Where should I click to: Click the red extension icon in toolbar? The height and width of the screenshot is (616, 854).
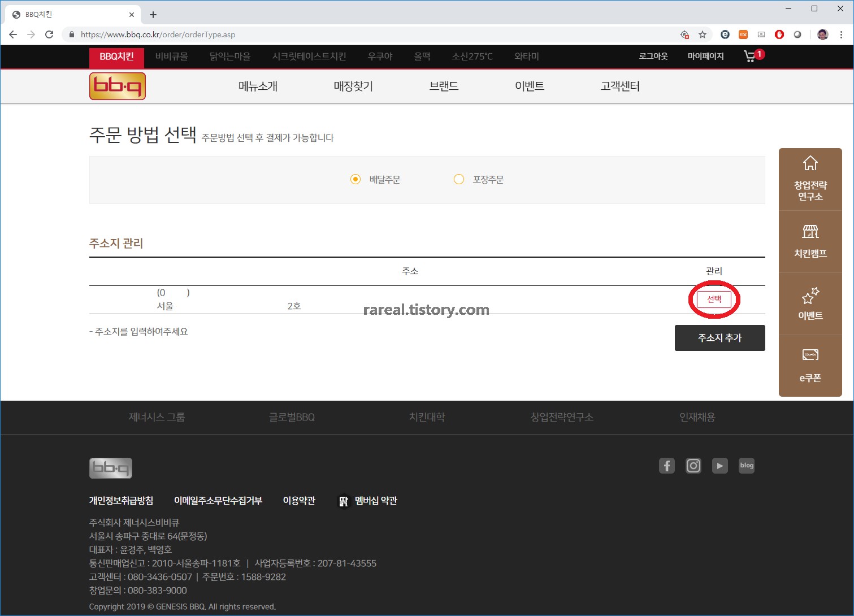pyautogui.click(x=779, y=34)
